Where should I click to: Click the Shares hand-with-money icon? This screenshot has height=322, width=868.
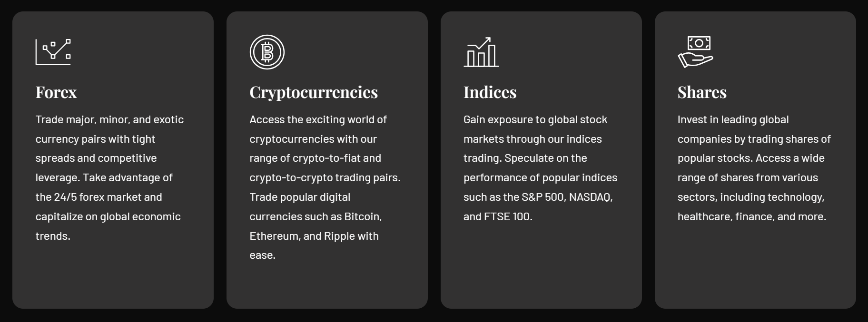click(x=695, y=52)
